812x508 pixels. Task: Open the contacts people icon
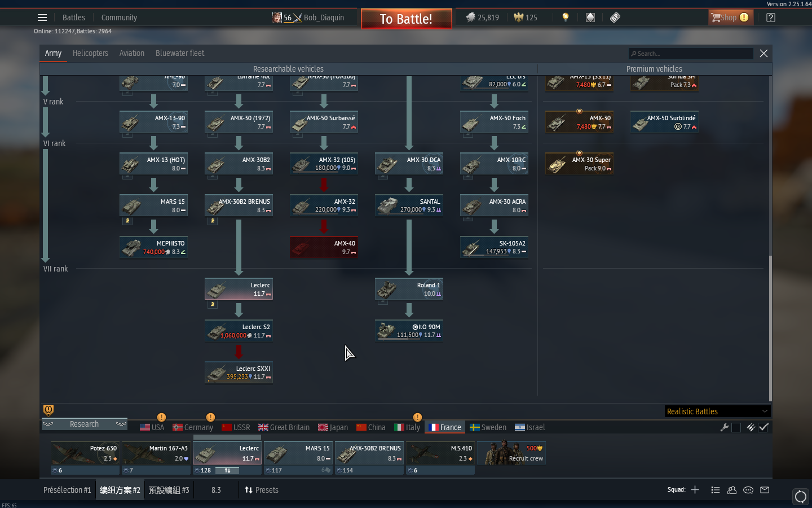(x=732, y=490)
